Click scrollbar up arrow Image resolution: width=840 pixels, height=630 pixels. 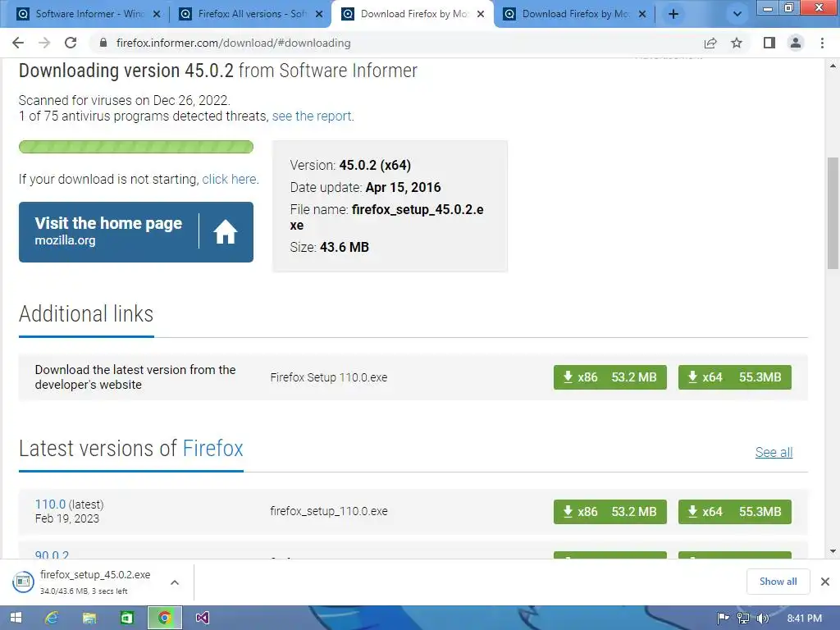pos(833,66)
